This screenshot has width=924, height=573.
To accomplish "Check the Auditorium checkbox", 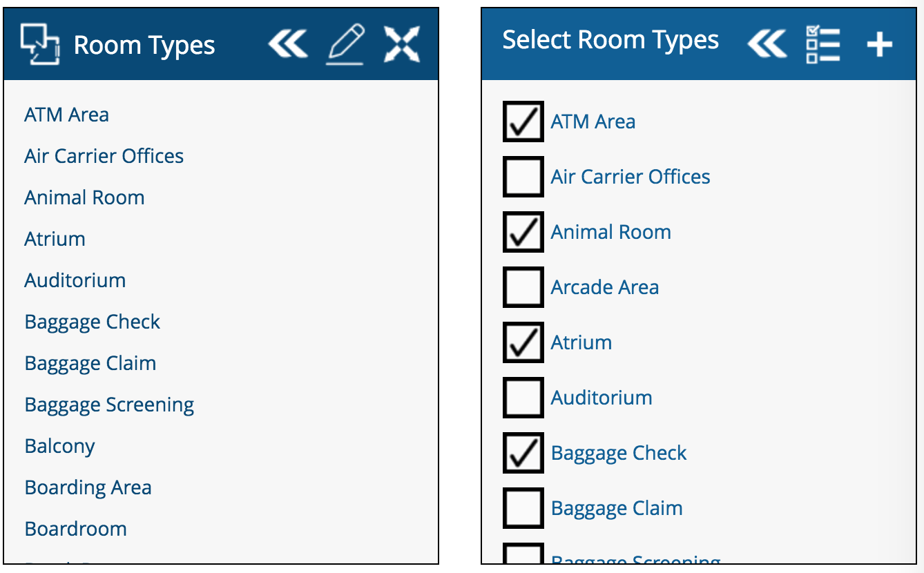I will (x=523, y=398).
